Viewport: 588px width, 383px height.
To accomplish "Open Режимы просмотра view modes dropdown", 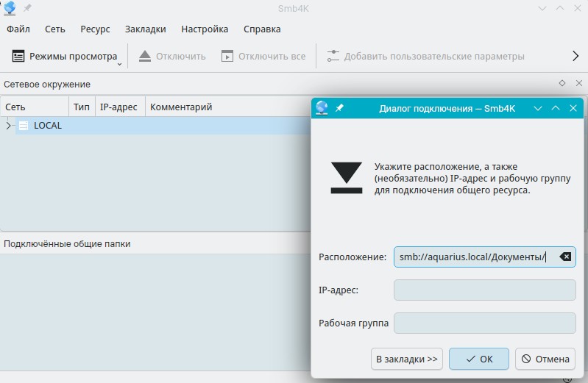I will [67, 56].
